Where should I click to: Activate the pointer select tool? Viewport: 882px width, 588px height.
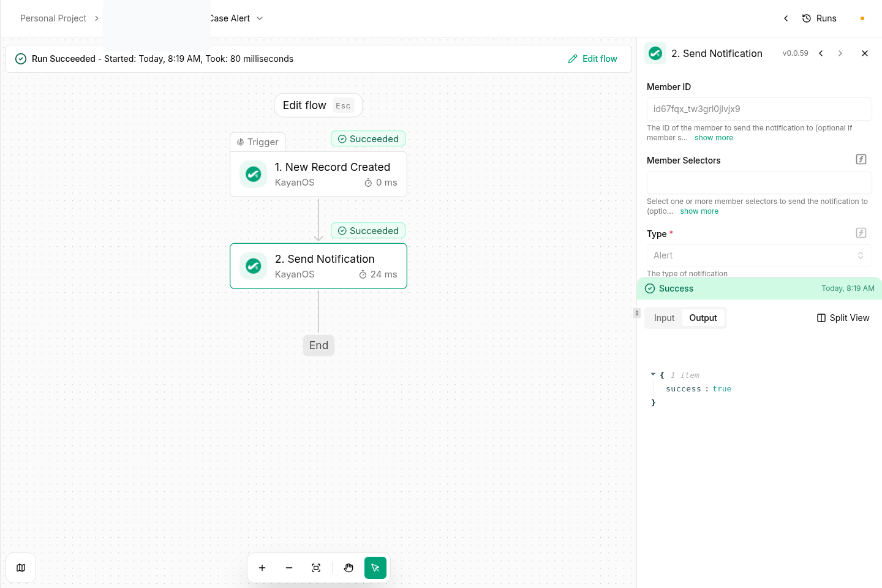pos(375,568)
